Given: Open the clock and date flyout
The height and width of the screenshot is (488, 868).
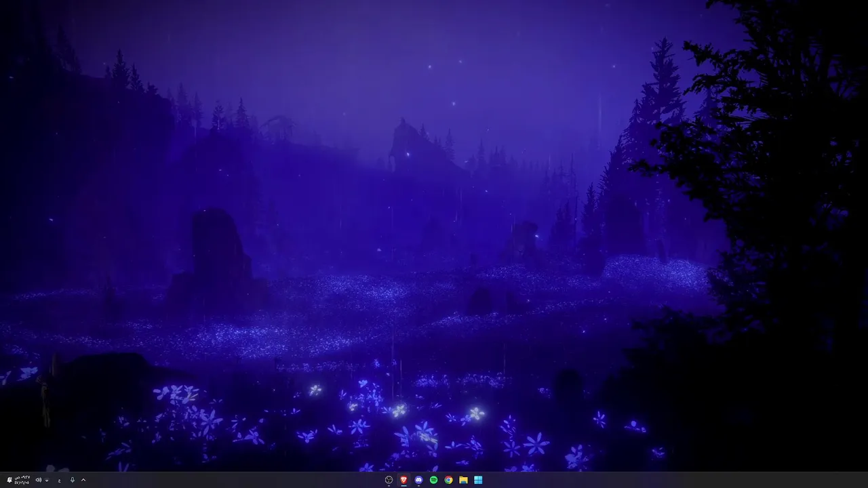Looking at the screenshot, I should [x=22, y=480].
